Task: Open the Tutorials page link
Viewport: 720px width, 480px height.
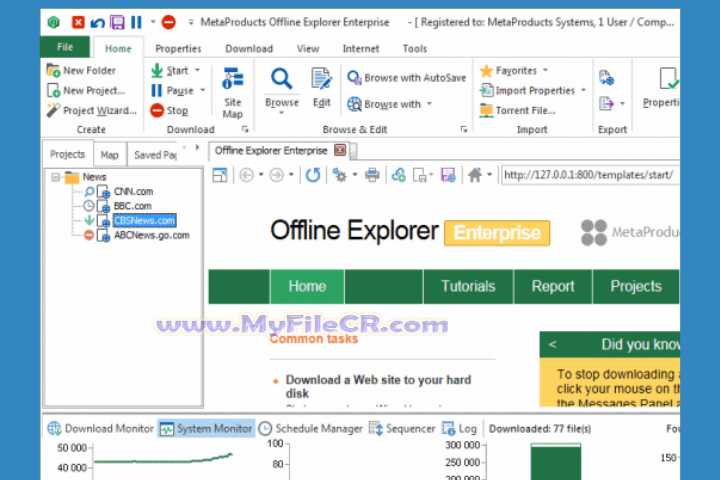Action: pos(468,287)
